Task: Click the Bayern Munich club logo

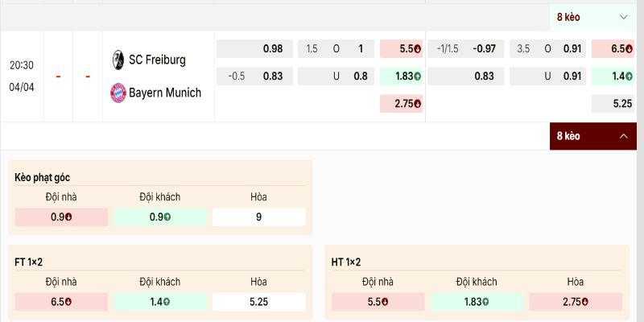Action: click(118, 93)
